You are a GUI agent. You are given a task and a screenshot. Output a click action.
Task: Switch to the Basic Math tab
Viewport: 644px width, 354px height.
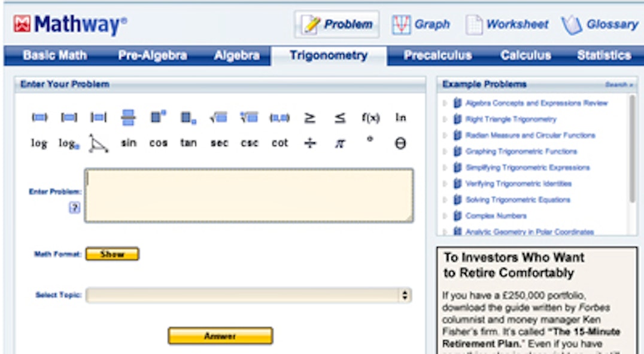click(55, 56)
